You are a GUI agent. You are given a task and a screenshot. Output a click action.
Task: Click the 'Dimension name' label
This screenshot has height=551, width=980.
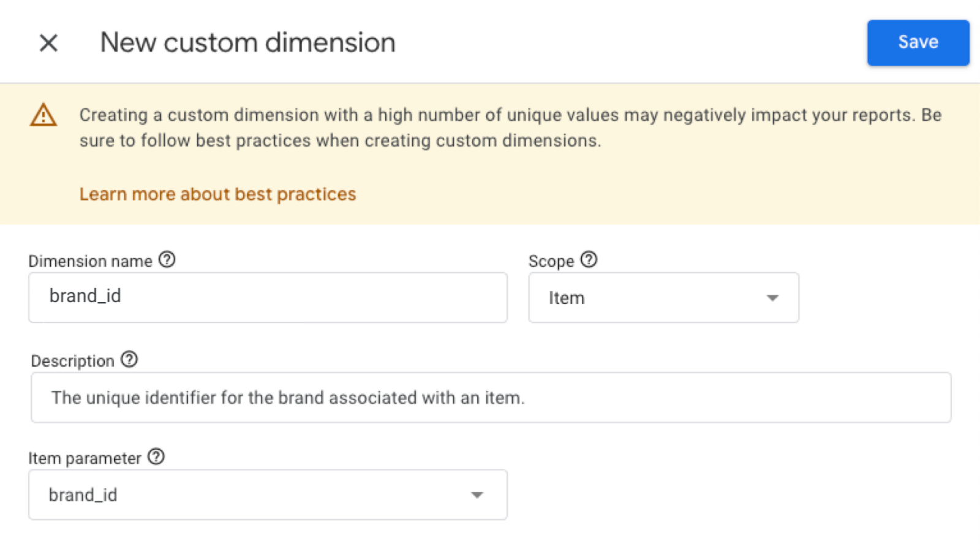[x=90, y=261]
